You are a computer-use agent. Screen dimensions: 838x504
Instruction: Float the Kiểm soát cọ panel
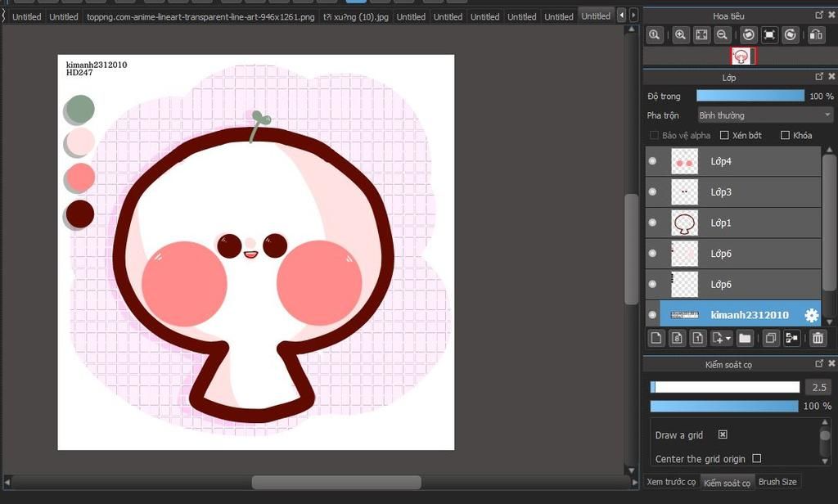pos(819,363)
